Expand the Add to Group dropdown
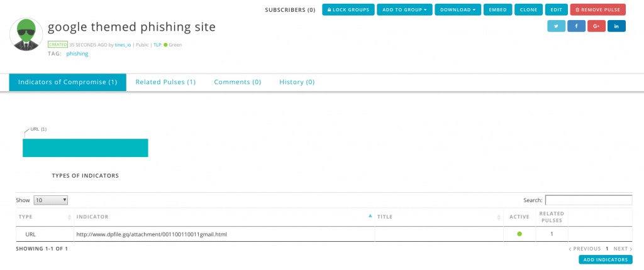The height and width of the screenshot is (270, 644). pyautogui.click(x=404, y=10)
